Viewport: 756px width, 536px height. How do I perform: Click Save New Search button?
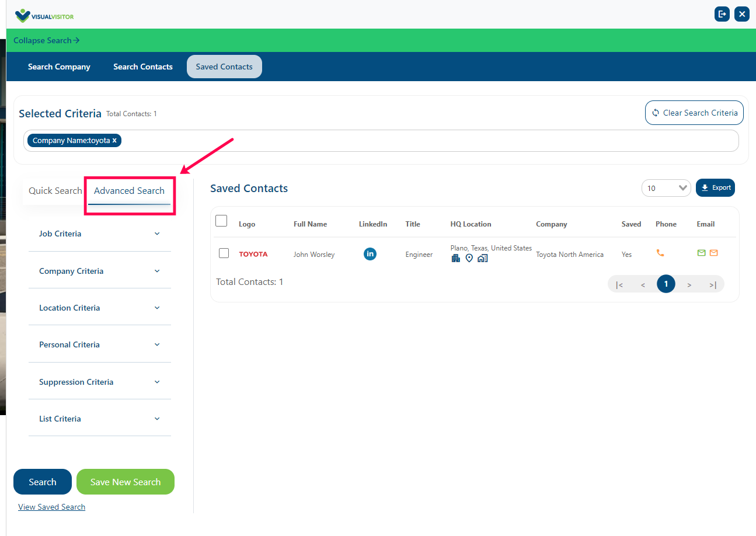126,482
